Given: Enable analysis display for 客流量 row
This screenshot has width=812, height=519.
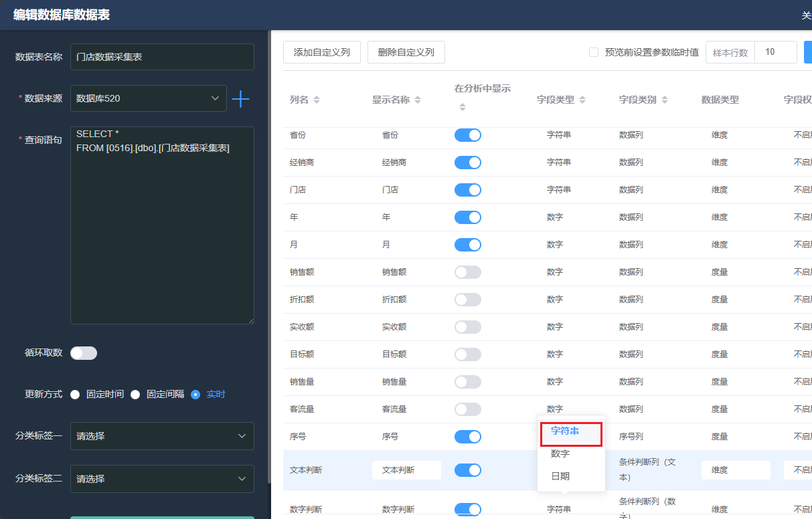Looking at the screenshot, I should pos(468,409).
